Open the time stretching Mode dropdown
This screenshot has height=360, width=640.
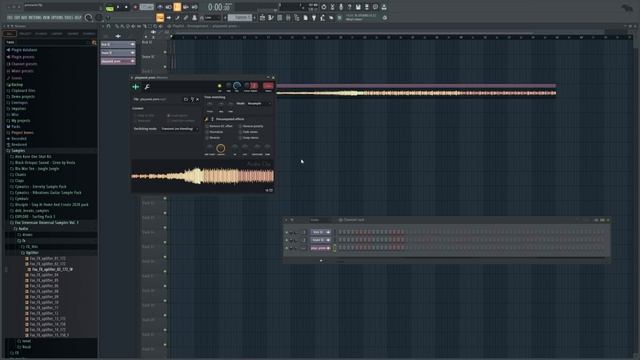pyautogui.click(x=258, y=104)
